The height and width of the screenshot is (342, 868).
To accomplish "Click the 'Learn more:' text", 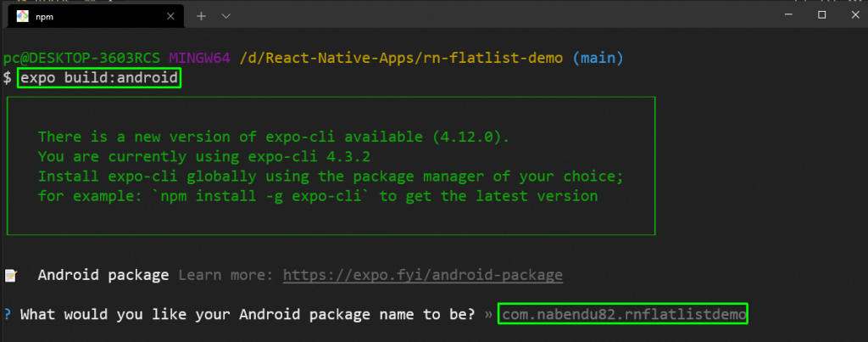I will pyautogui.click(x=225, y=275).
